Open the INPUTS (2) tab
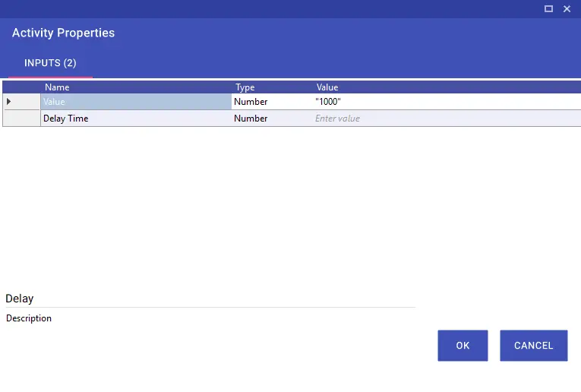Image resolution: width=581 pixels, height=392 pixels. (50, 63)
